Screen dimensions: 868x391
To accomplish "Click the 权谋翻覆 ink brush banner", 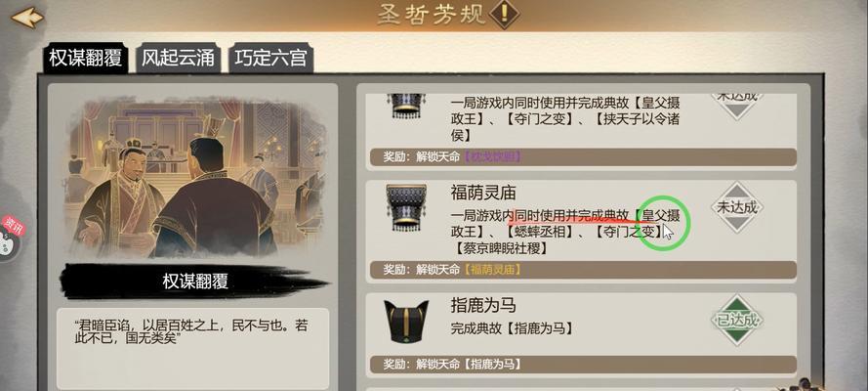I will [x=195, y=281].
